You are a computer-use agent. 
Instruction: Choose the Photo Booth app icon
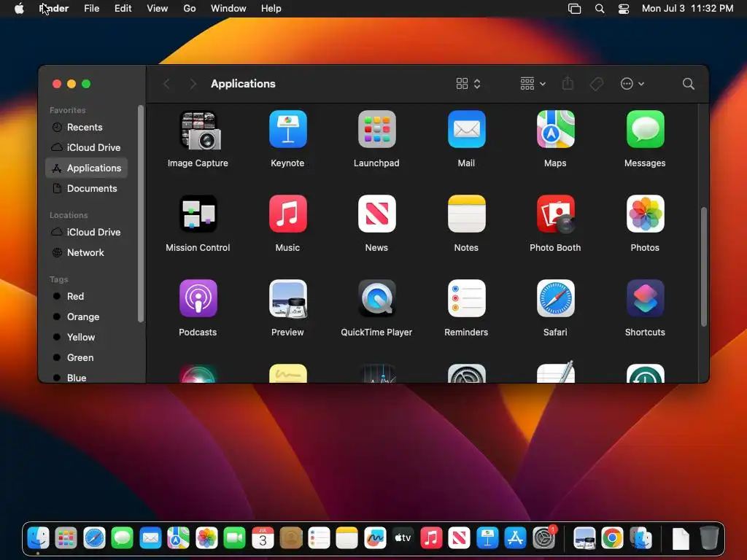coord(555,214)
